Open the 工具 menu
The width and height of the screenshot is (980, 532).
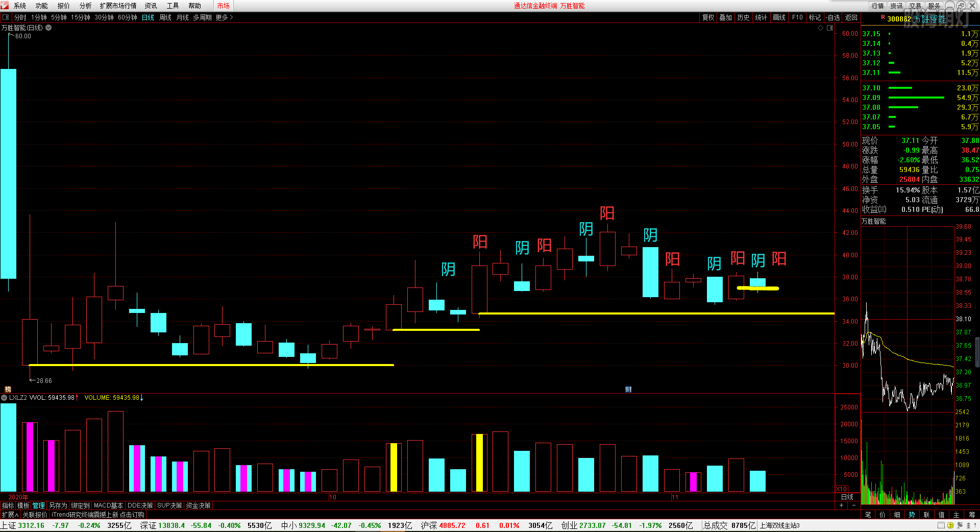click(173, 6)
